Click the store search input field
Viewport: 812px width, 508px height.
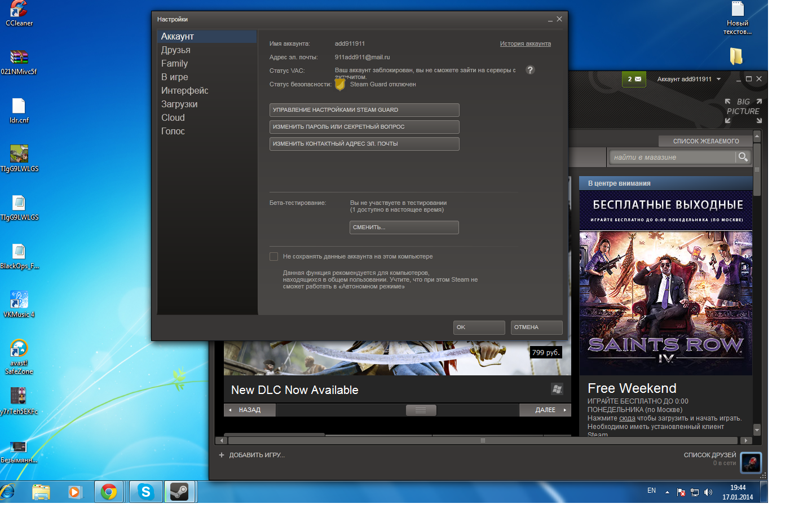(x=672, y=157)
